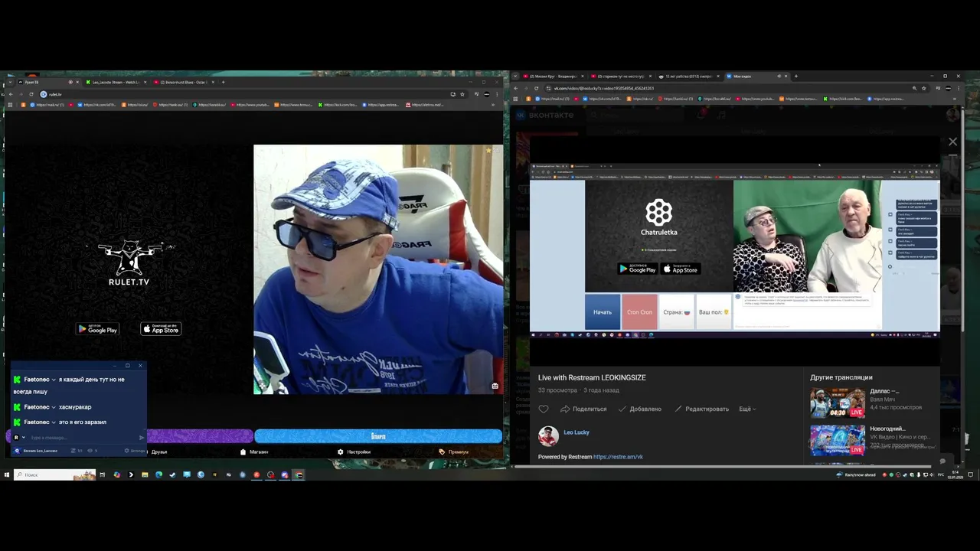The image size is (980, 551).
Task: Click Редактировать under the VK video
Action: tap(701, 409)
